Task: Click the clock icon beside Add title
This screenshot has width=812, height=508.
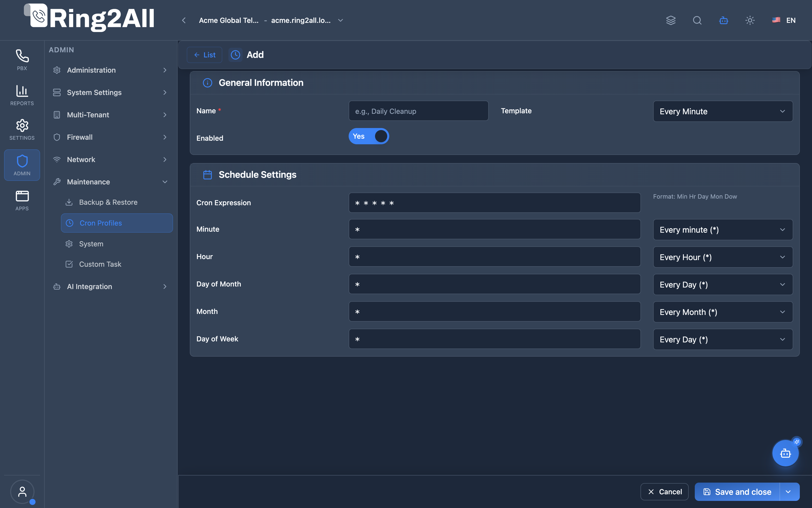Action: 235,55
